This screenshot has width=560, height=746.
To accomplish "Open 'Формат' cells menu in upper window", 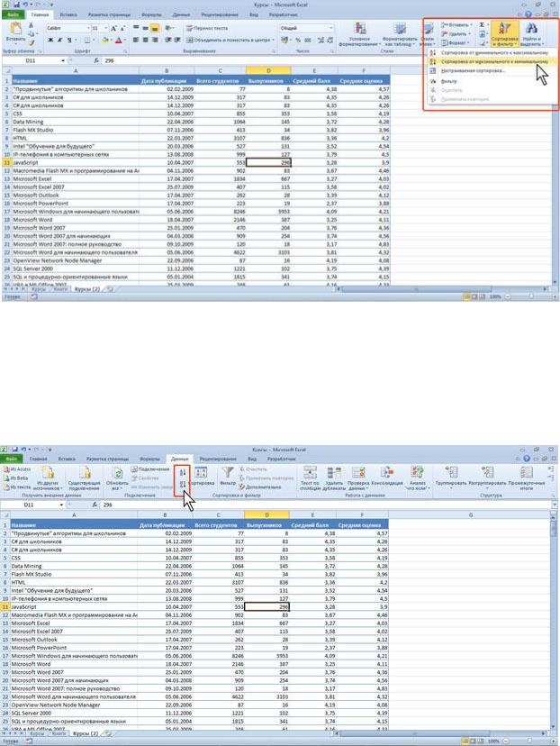I will 455,43.
